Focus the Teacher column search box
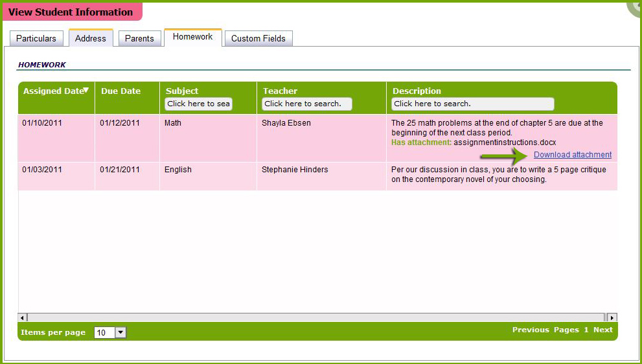The height and width of the screenshot is (364, 642). click(306, 104)
